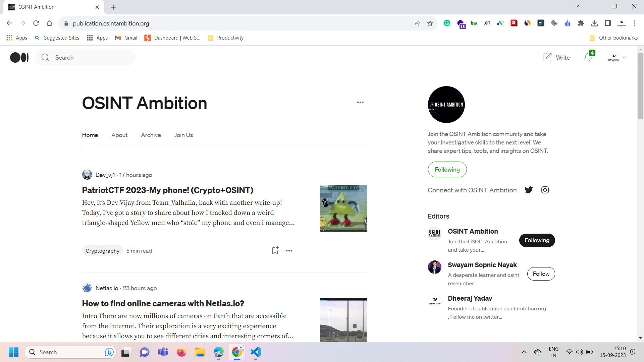Open the Productivity bookmarks folder

pos(226,38)
